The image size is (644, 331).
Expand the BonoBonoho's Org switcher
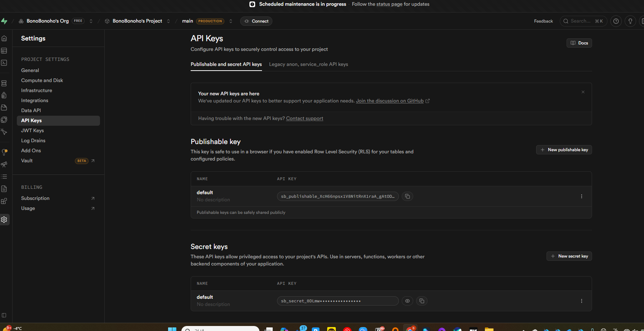click(91, 21)
